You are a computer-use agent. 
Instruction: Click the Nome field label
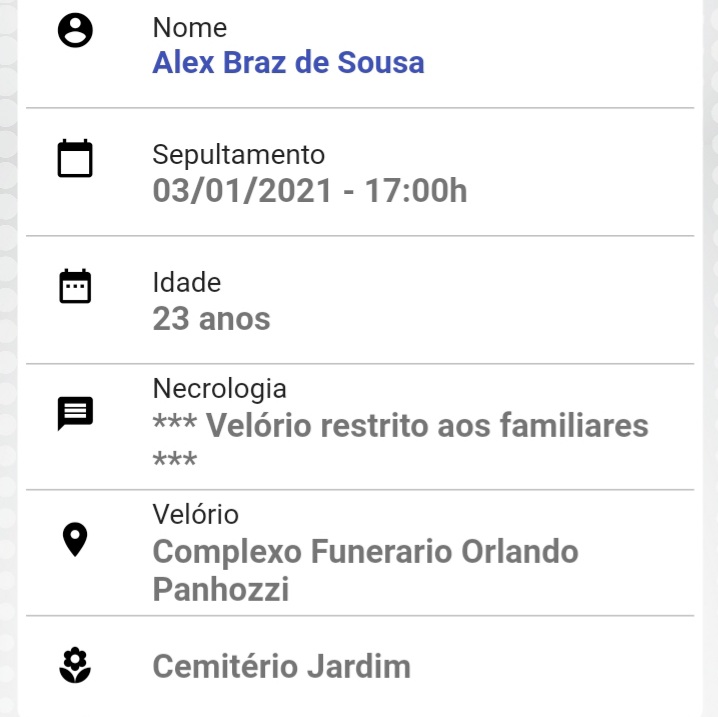click(x=190, y=27)
